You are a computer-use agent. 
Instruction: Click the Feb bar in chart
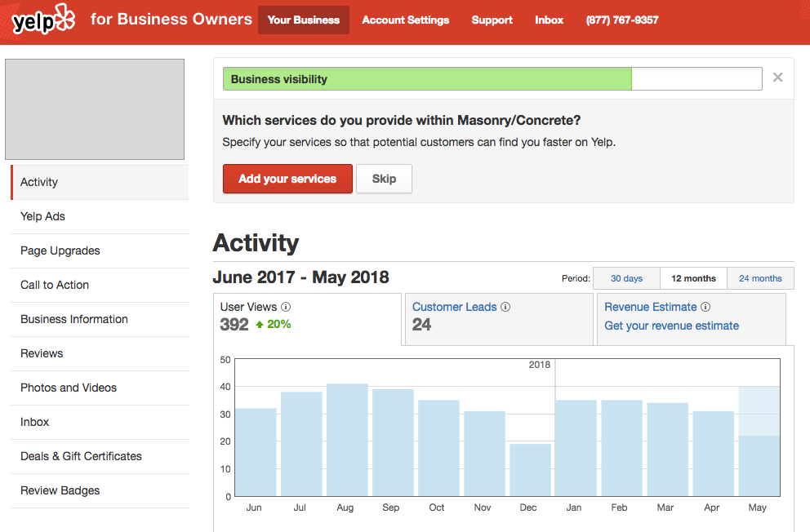pyautogui.click(x=622, y=449)
